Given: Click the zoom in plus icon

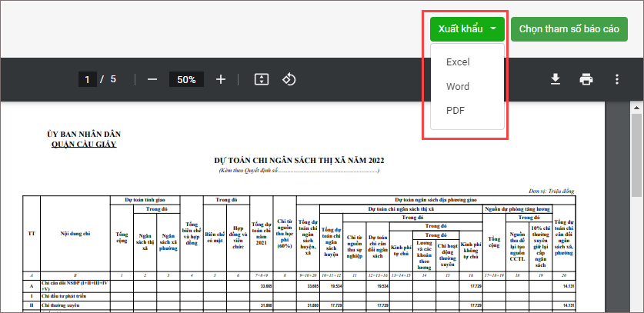Looking at the screenshot, I should point(221,79).
